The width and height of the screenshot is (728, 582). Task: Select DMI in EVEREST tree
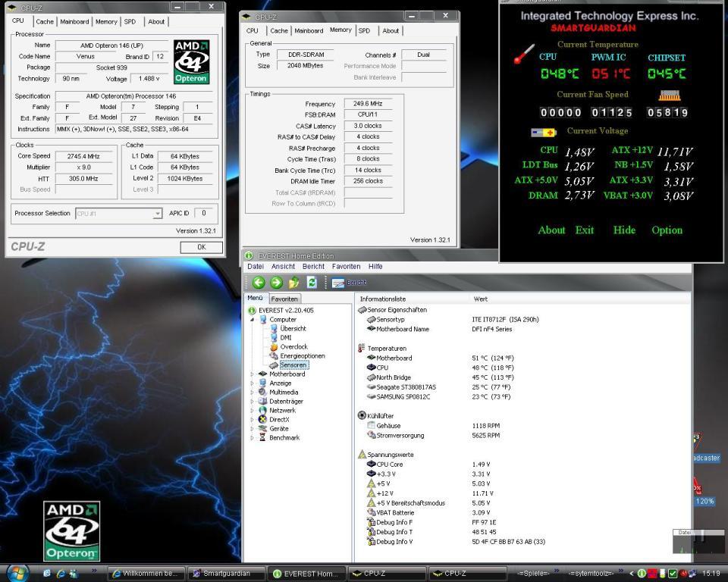[286, 338]
